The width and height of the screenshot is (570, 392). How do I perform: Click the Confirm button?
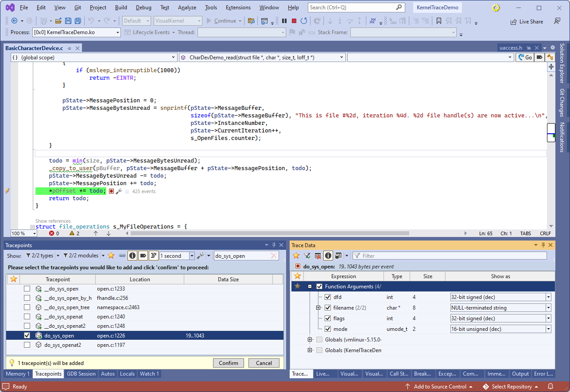228,363
